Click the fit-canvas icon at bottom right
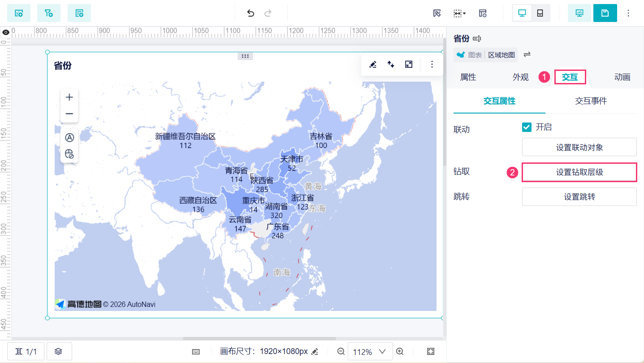 click(x=431, y=351)
